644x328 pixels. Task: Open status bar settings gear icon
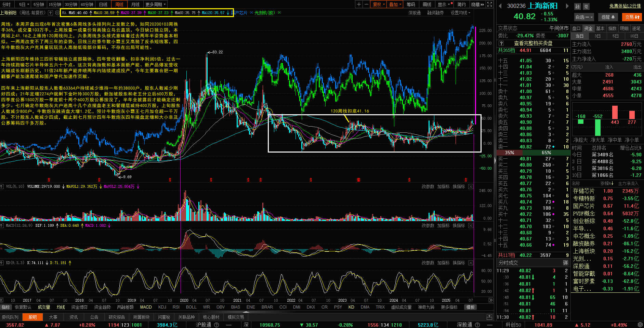[640, 325]
